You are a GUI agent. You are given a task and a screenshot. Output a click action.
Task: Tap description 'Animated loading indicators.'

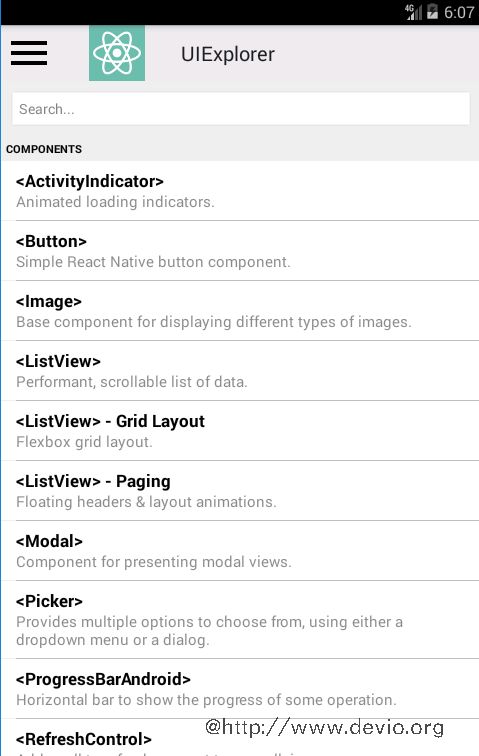point(115,202)
